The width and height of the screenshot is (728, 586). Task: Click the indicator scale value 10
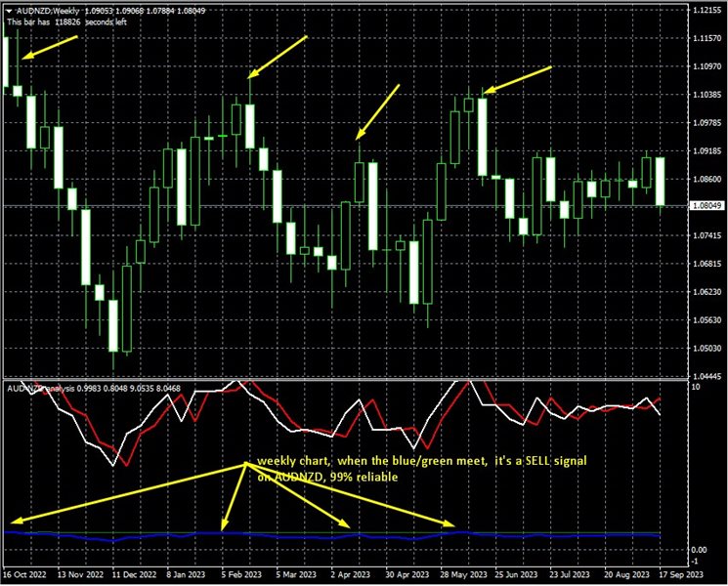click(696, 388)
